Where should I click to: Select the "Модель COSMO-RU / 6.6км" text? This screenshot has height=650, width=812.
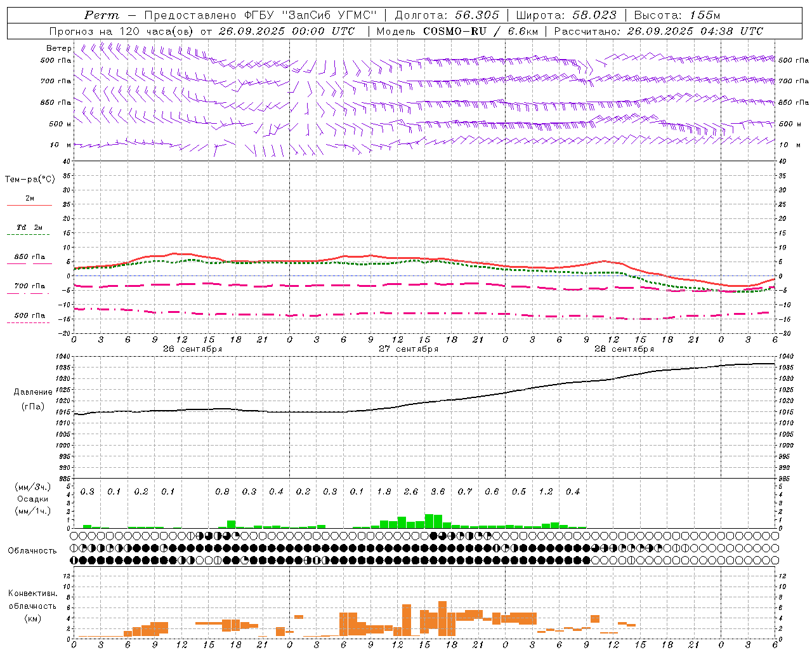point(457,31)
